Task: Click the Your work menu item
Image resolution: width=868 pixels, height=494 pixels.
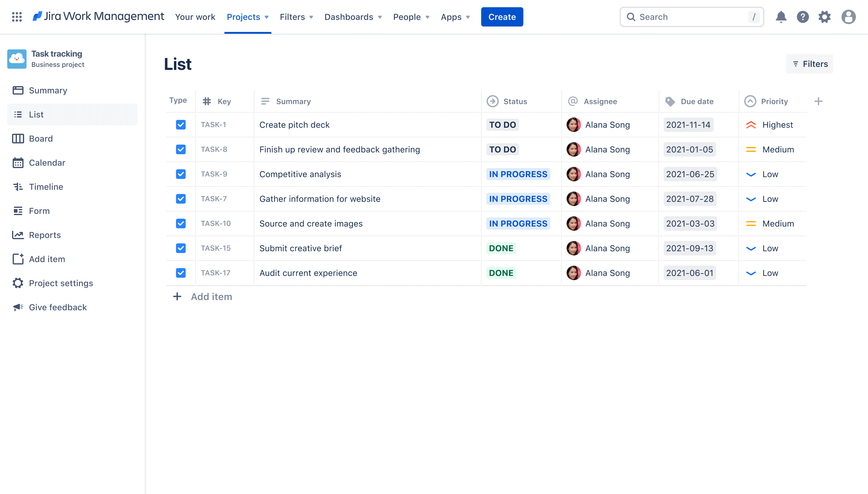Action: [x=194, y=17]
